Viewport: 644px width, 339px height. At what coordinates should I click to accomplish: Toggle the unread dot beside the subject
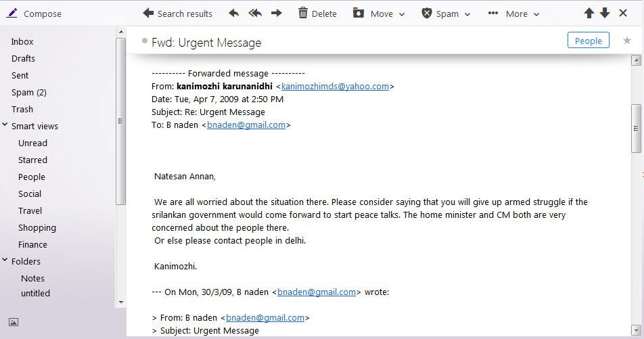pyautogui.click(x=145, y=41)
